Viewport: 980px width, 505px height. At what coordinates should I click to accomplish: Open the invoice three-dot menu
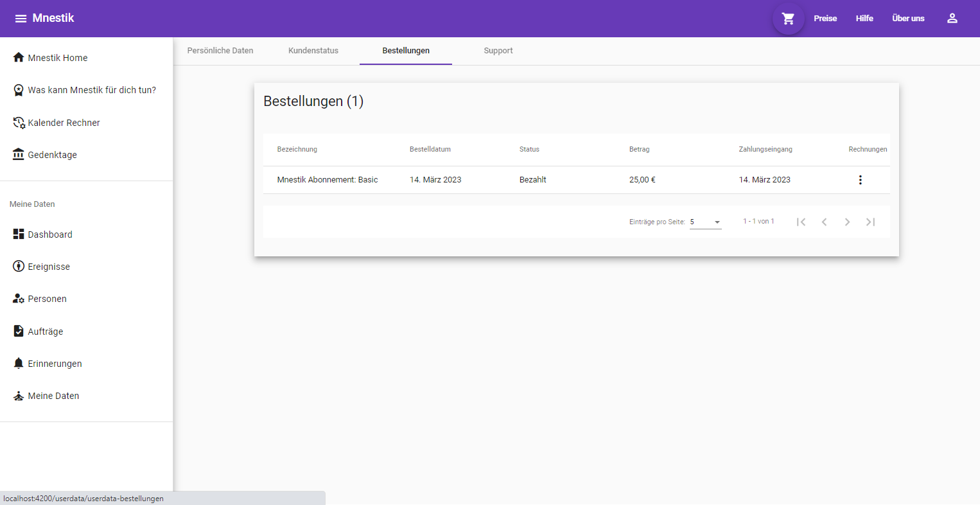click(x=860, y=180)
